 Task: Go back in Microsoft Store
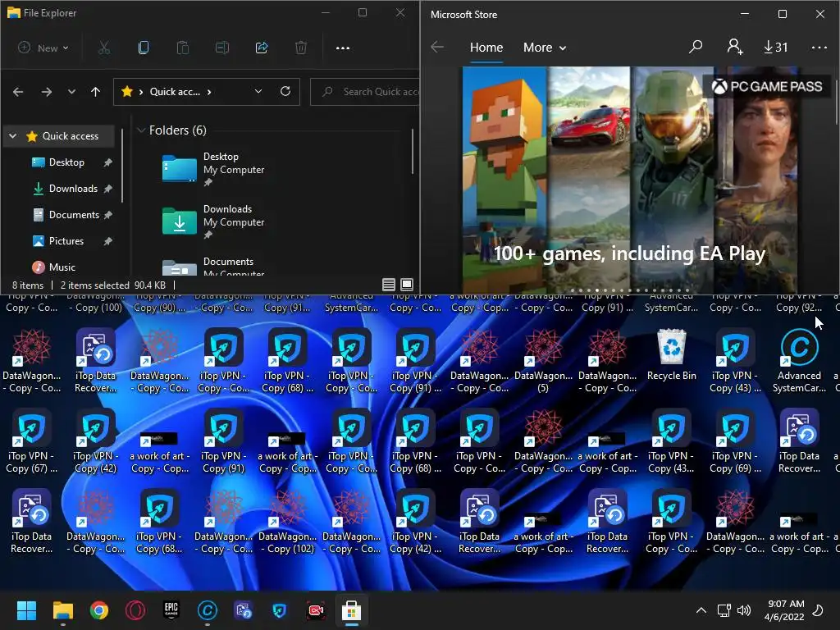(x=437, y=47)
